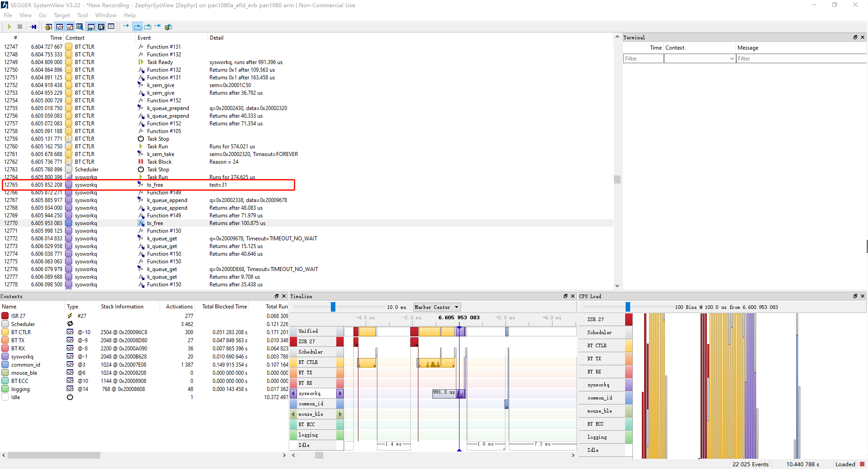Screen dimensions: 868x469
Task: Open the Go menu
Action: click(42, 15)
